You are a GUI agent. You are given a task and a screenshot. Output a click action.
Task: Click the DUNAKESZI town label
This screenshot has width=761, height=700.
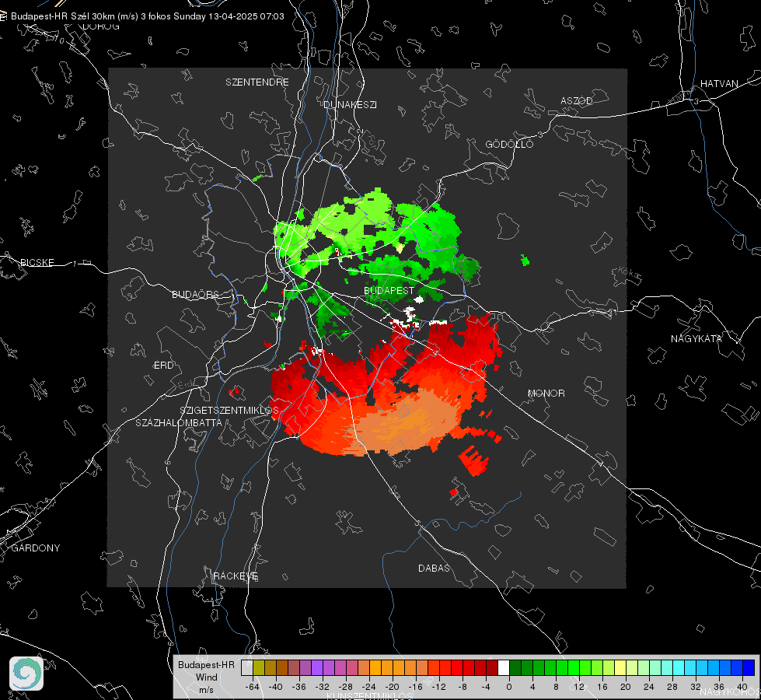[350, 105]
